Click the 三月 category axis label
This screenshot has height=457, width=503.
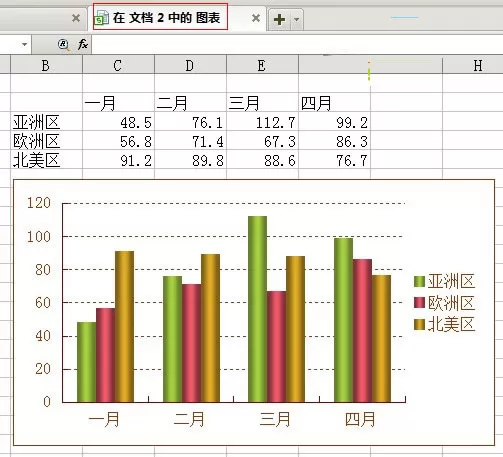pos(275,419)
